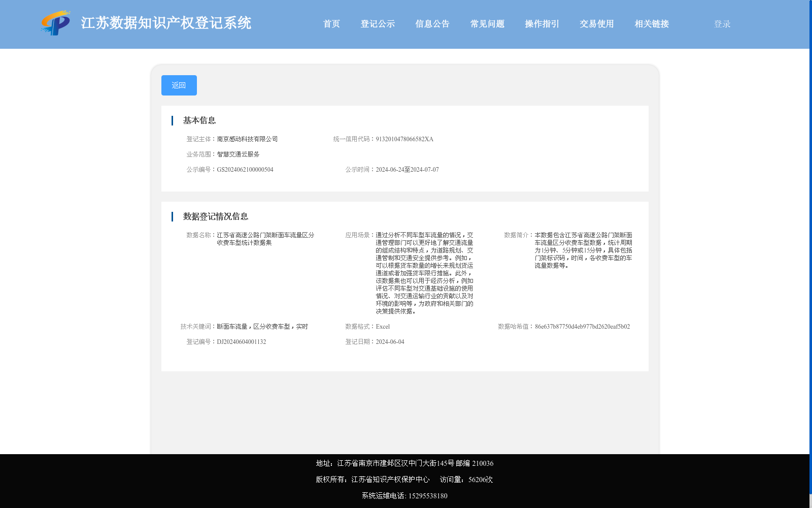
Task: Click the 登录 login link
Action: point(722,24)
